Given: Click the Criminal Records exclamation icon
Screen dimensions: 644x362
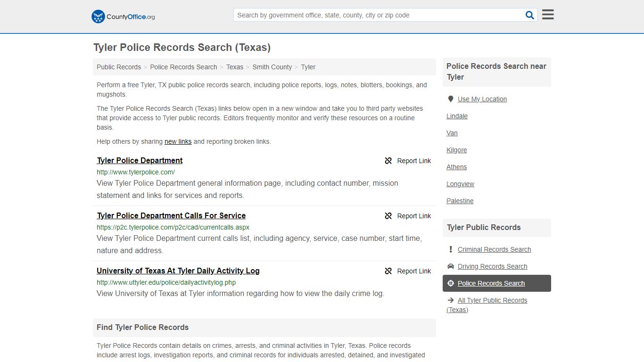Looking at the screenshot, I should [451, 249].
